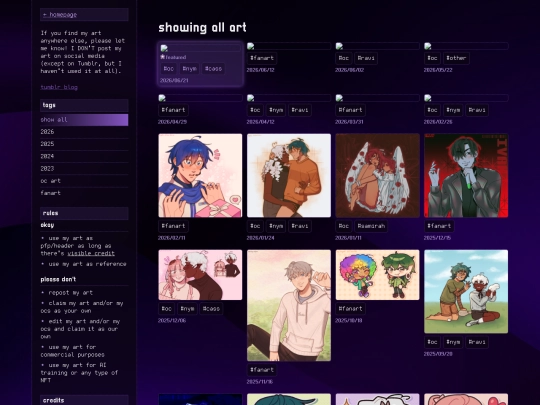Viewport: 540px width, 405px height.
Task: Click the date text 2026/01/11
Action: click(348, 238)
